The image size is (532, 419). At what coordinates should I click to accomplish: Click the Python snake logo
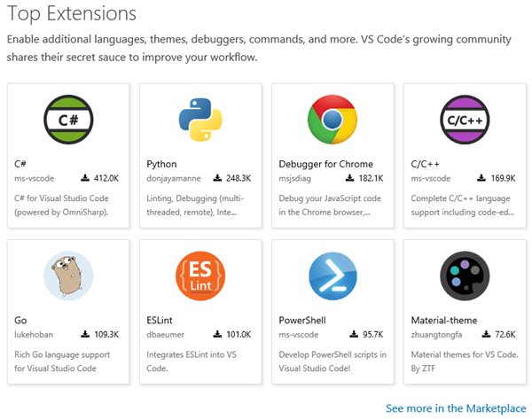pos(199,120)
